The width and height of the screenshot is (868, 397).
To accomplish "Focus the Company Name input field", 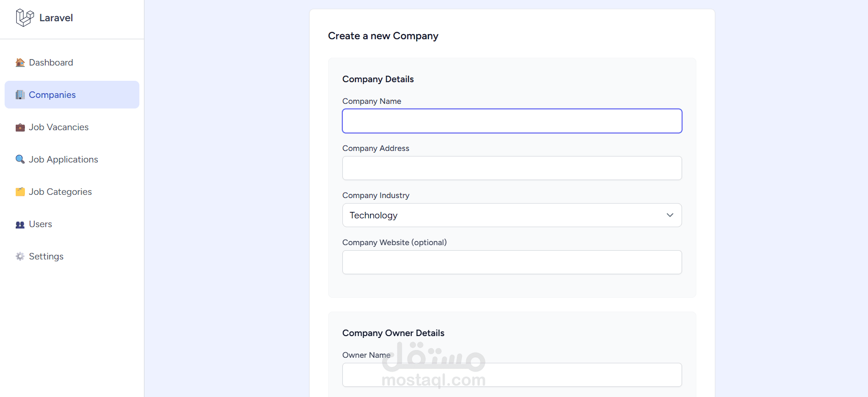I will click(512, 121).
